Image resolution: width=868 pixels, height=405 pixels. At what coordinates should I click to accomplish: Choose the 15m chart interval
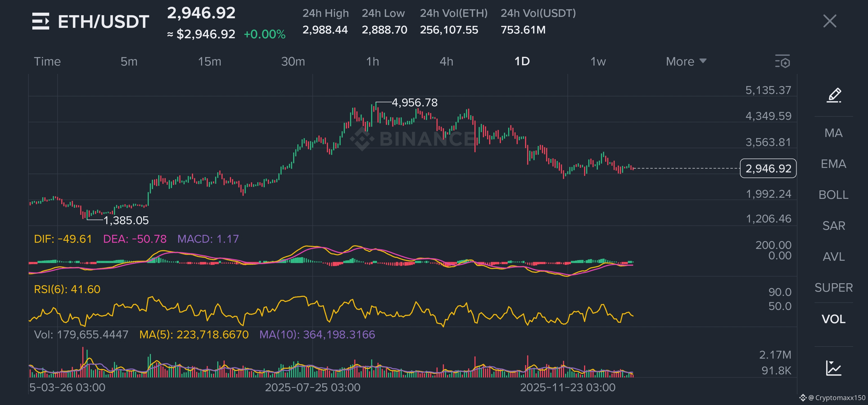[x=209, y=61]
